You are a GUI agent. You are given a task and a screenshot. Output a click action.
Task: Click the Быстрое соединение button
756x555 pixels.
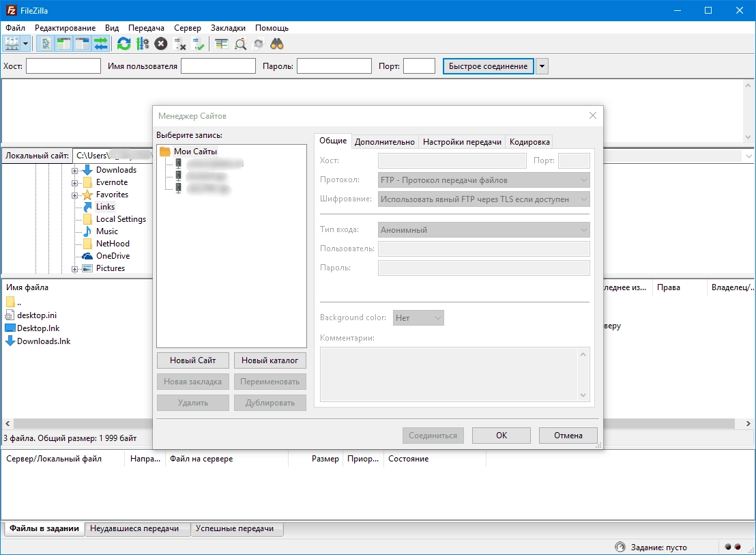pos(488,66)
